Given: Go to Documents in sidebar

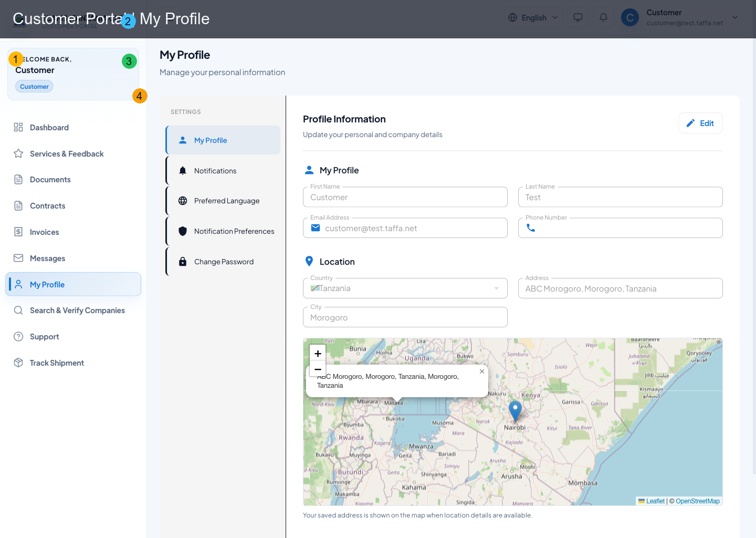Looking at the screenshot, I should coord(73,180).
